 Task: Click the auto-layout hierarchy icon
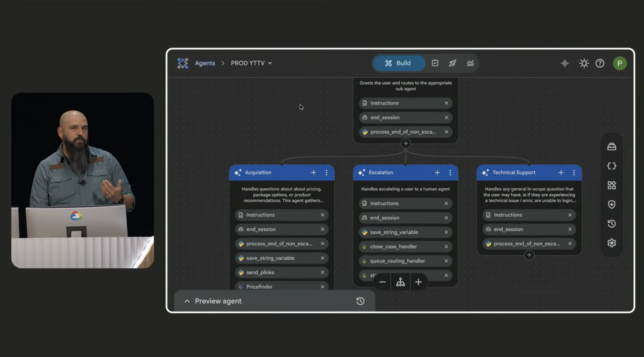click(400, 282)
